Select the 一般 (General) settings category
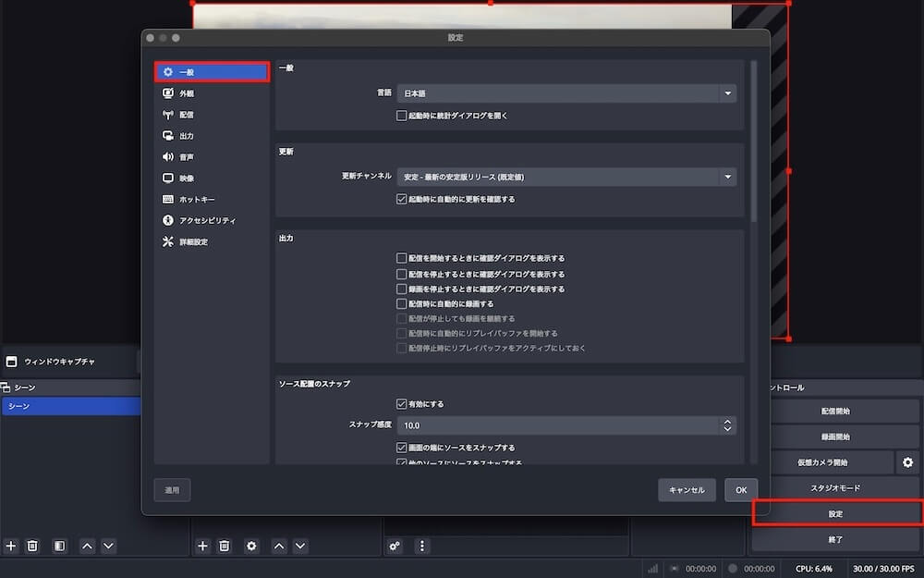Screen dimensions: 924x578 point(212,72)
